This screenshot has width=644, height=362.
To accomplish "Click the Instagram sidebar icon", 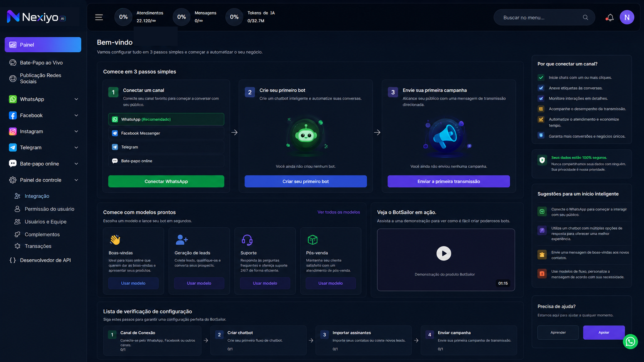I will pos(13,132).
